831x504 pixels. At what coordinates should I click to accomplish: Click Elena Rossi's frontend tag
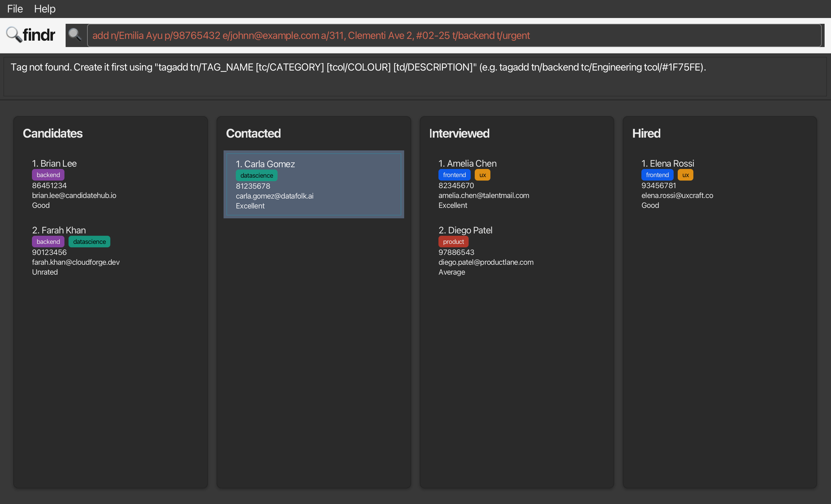657,175
